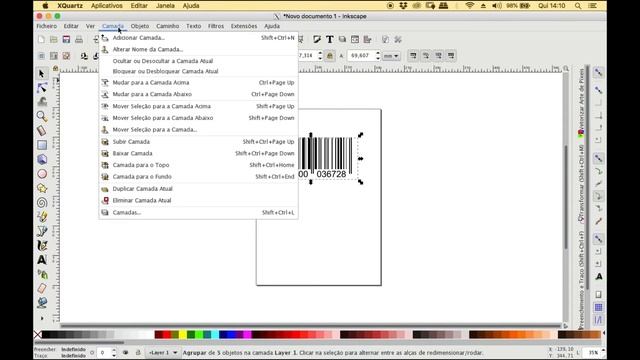Toggle move patterns with object button
This screenshot has height=360, width=640.
coord(451,56)
